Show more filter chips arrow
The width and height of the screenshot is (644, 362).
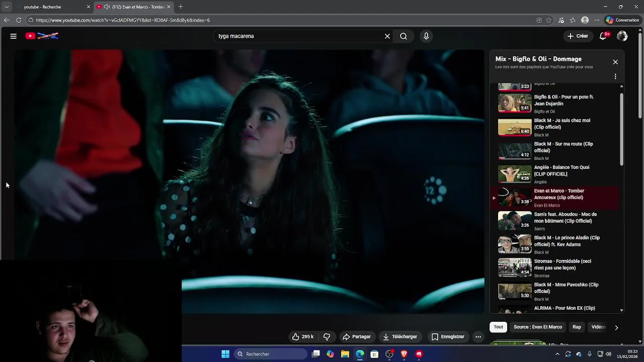coord(616,327)
